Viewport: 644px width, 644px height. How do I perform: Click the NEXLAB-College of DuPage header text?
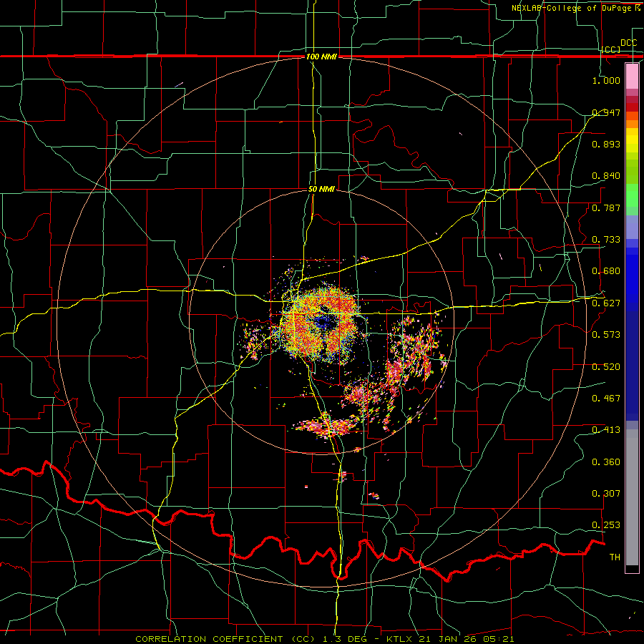pyautogui.click(x=576, y=8)
